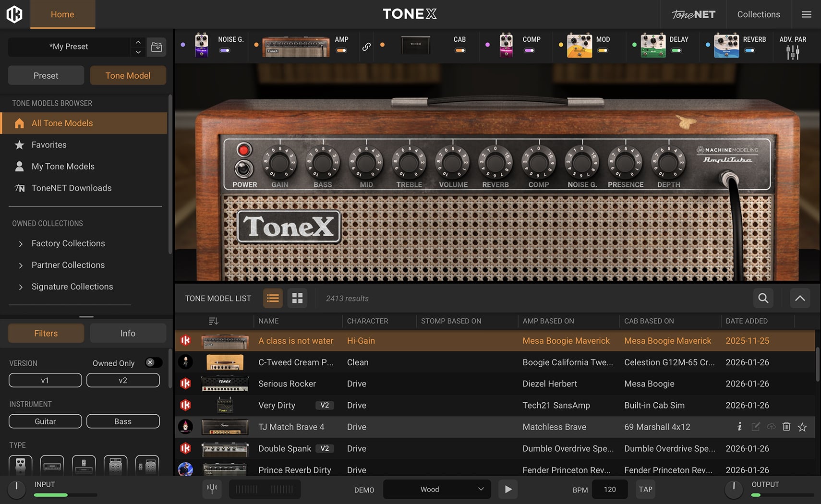Filter by Bass instrument
This screenshot has height=504, width=821.
123,421
